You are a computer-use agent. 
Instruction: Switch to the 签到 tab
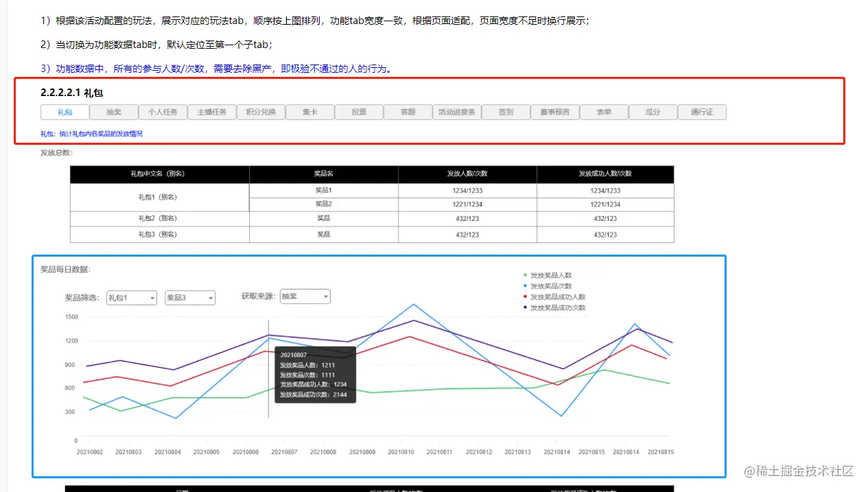pyautogui.click(x=506, y=112)
